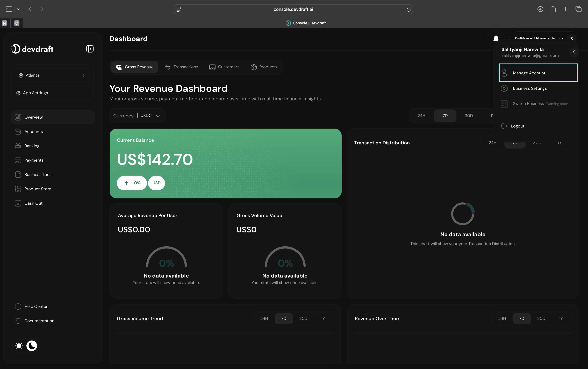Open the Banking section
The width and height of the screenshot is (588, 369).
tap(32, 146)
